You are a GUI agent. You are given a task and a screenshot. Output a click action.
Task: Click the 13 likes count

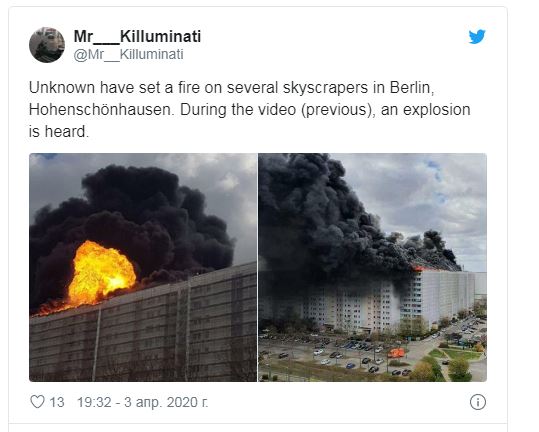coord(57,402)
